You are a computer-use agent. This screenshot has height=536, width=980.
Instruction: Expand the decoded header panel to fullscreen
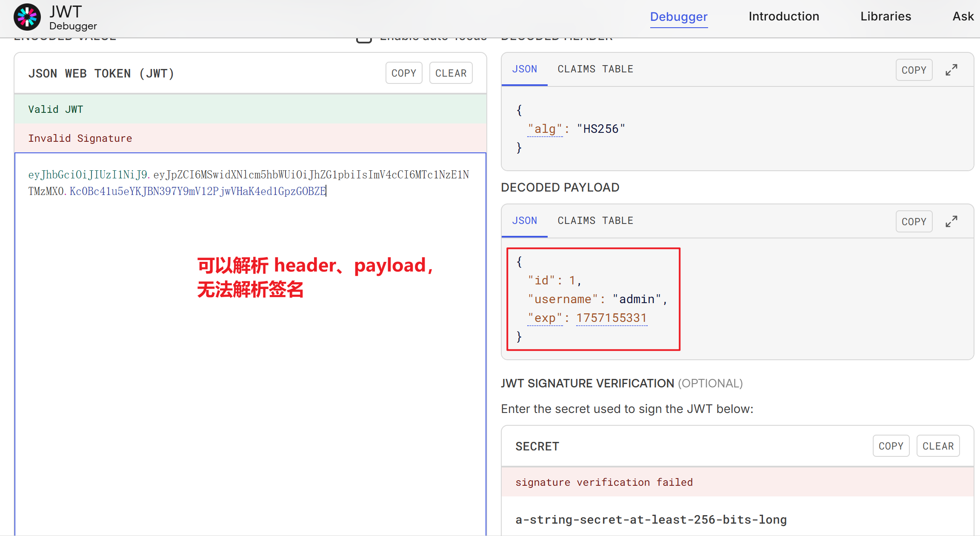(951, 70)
